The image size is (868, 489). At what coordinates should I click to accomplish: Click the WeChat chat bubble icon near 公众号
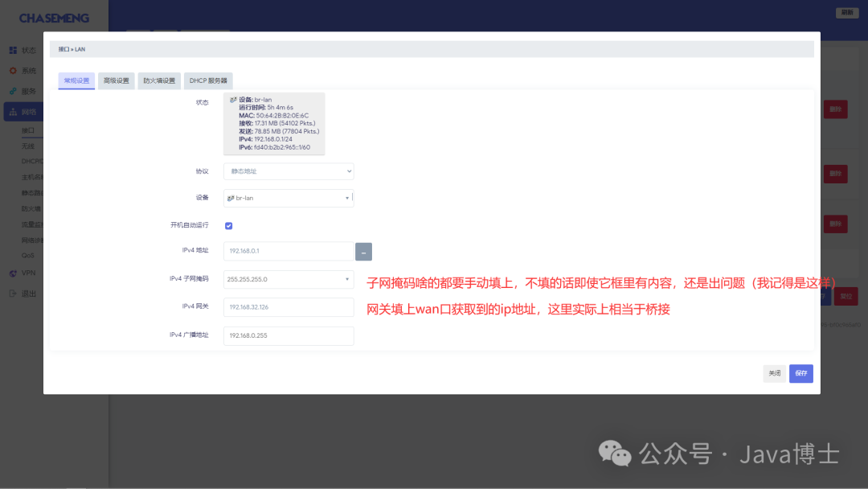coord(615,454)
